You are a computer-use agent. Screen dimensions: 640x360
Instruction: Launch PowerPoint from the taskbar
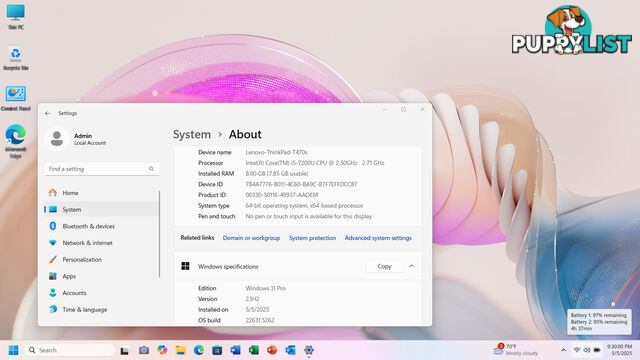[272, 350]
